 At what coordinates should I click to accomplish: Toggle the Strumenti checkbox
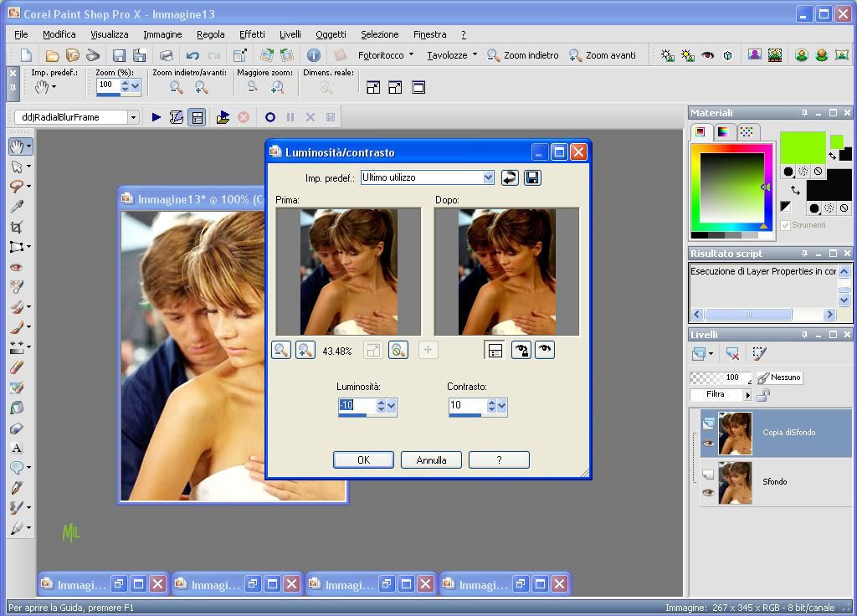coord(785,225)
